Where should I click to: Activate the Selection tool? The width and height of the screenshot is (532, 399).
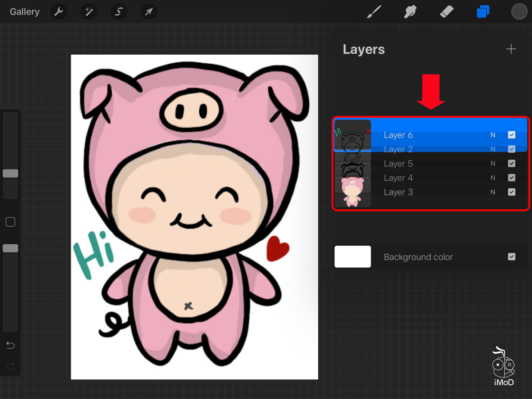(x=119, y=12)
